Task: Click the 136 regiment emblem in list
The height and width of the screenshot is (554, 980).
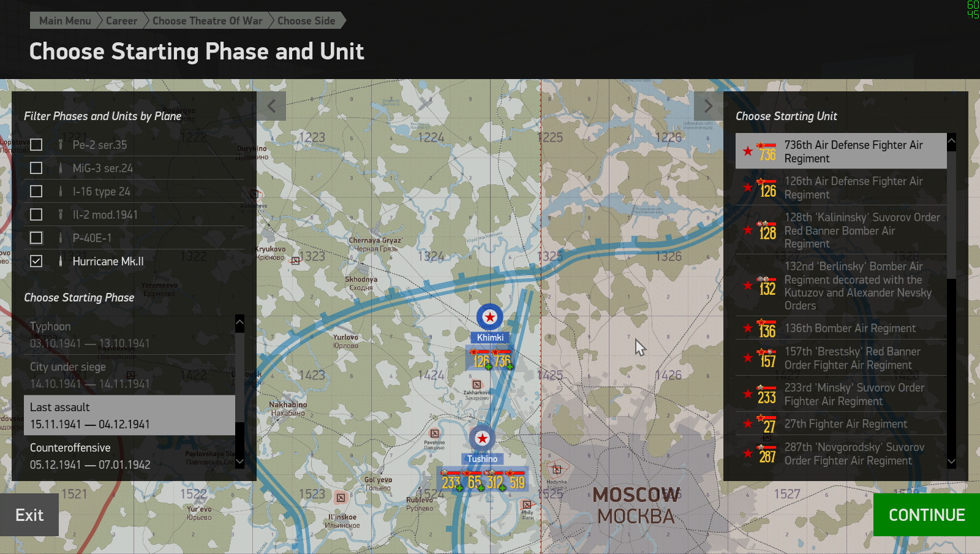Action: tap(767, 328)
